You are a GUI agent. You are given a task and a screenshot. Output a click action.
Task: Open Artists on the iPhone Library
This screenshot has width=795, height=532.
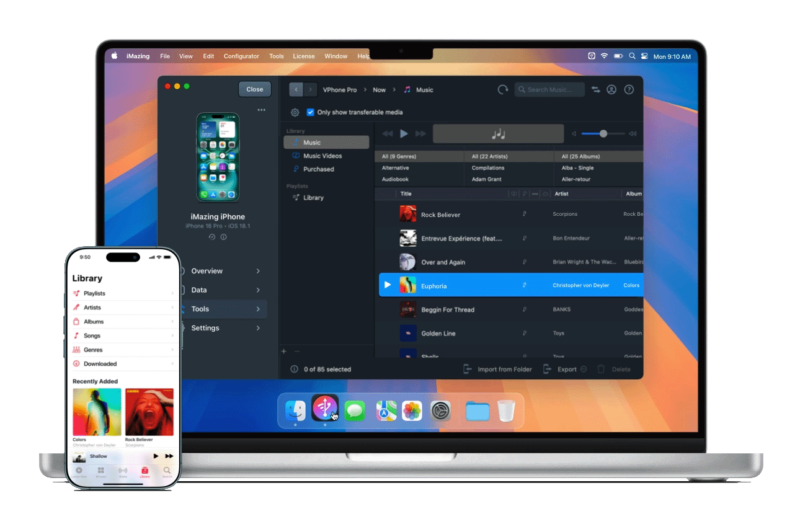[123, 308]
